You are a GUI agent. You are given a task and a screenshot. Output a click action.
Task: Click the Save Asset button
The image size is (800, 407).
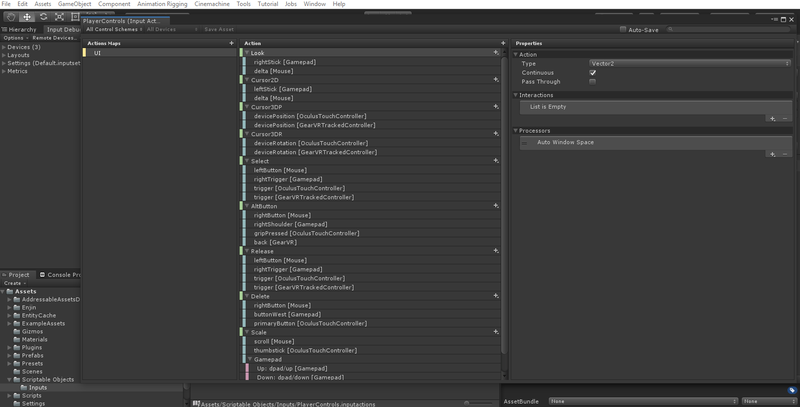tap(219, 30)
